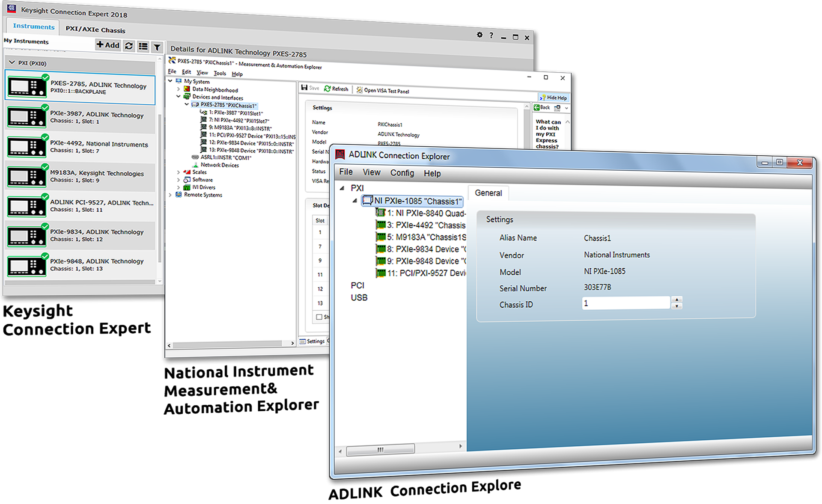Open File menu in ADLINK Connection Explorer
This screenshot has height=504, width=822.
point(346,172)
